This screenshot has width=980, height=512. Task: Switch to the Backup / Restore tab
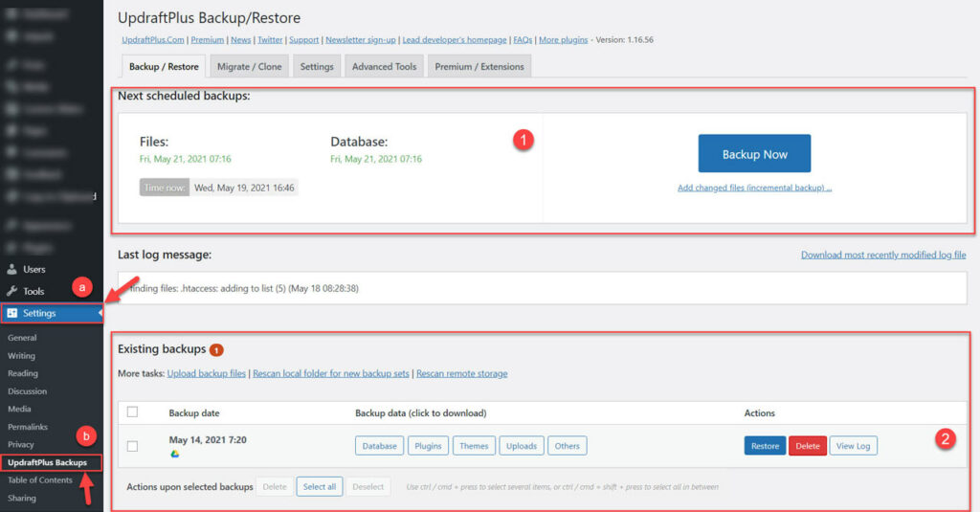pos(164,66)
